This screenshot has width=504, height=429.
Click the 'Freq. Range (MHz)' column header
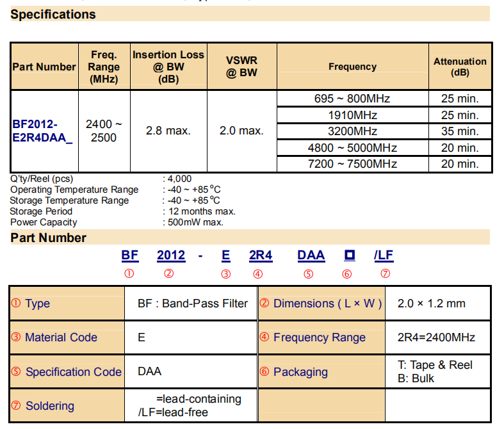104,67
